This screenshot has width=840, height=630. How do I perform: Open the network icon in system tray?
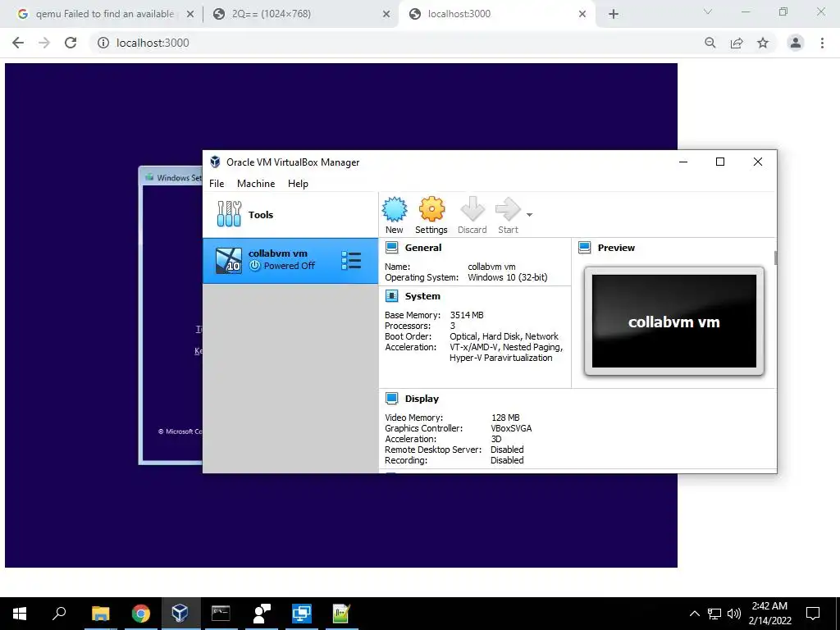click(x=714, y=614)
